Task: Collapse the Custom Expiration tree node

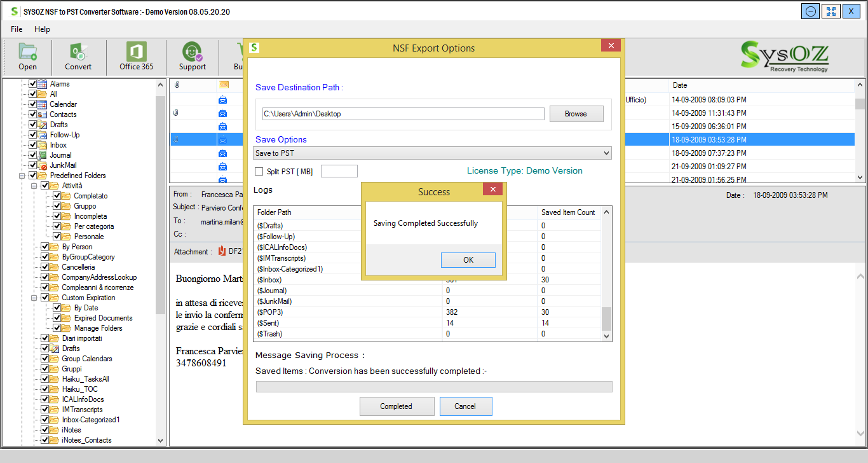Action: [x=34, y=298]
